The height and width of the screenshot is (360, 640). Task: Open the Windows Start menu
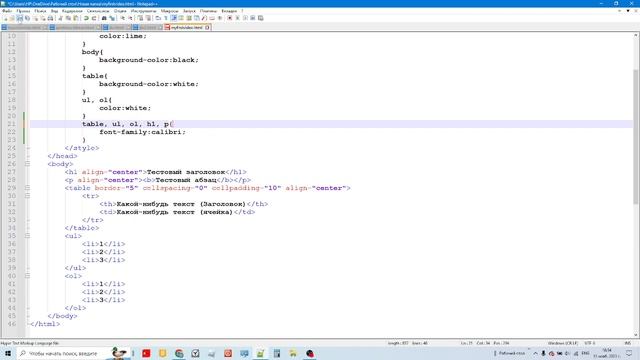(x=8, y=353)
